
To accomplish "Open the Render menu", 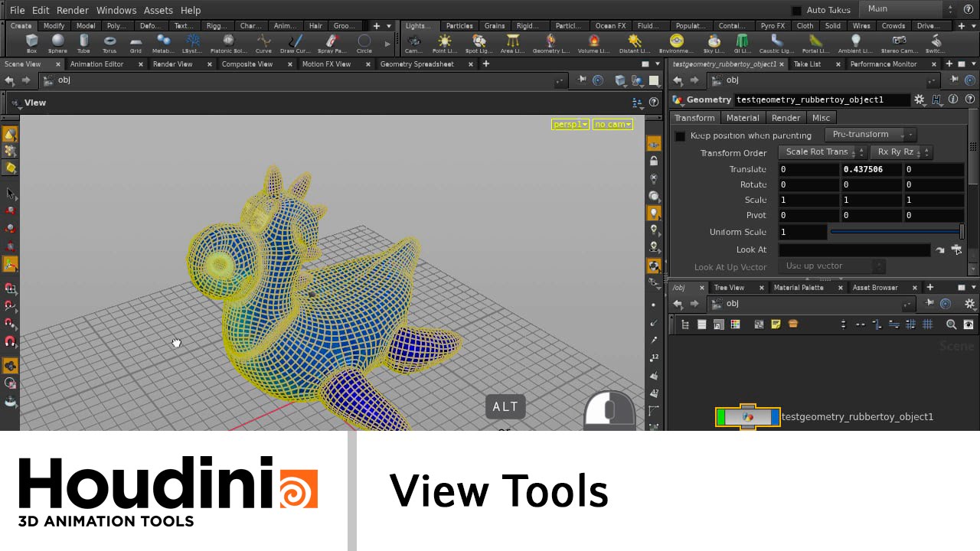I will [x=73, y=10].
